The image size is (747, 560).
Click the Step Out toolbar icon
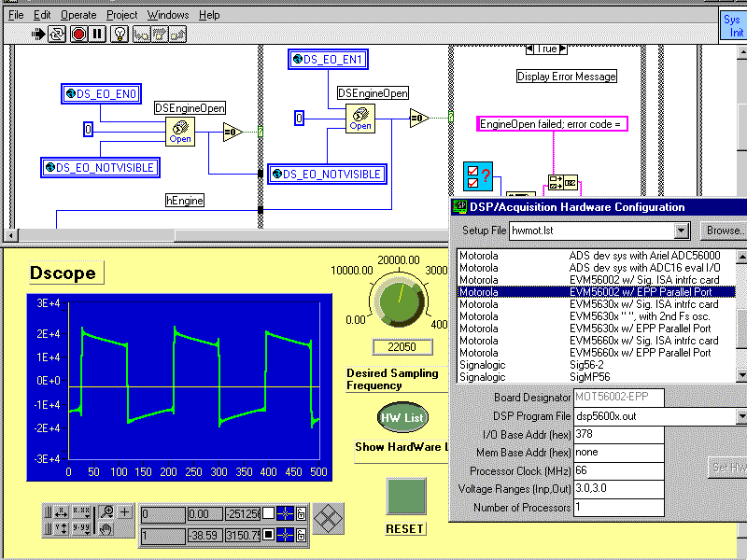177,35
